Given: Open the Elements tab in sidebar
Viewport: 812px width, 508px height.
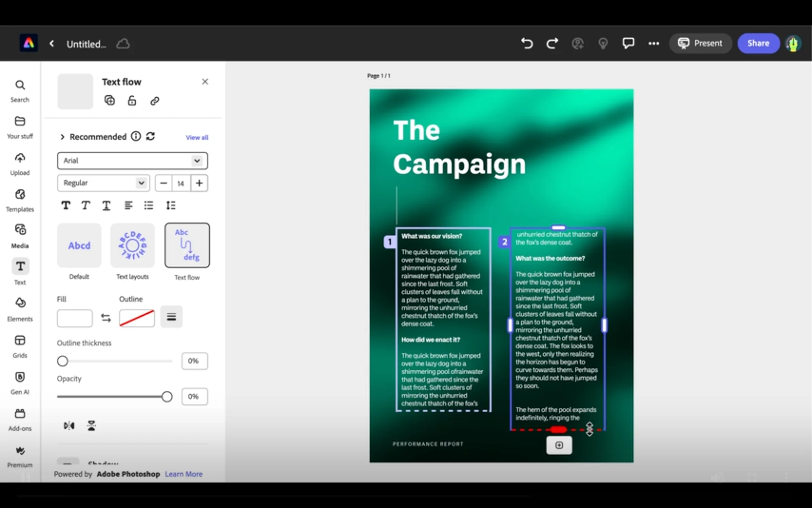Looking at the screenshot, I should pyautogui.click(x=20, y=309).
